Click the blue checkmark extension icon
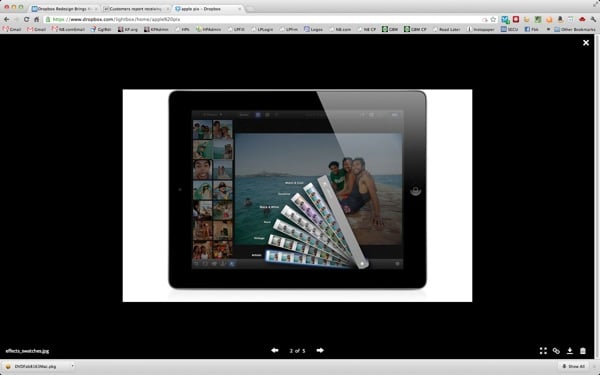This screenshot has width=600, height=375. (505, 19)
